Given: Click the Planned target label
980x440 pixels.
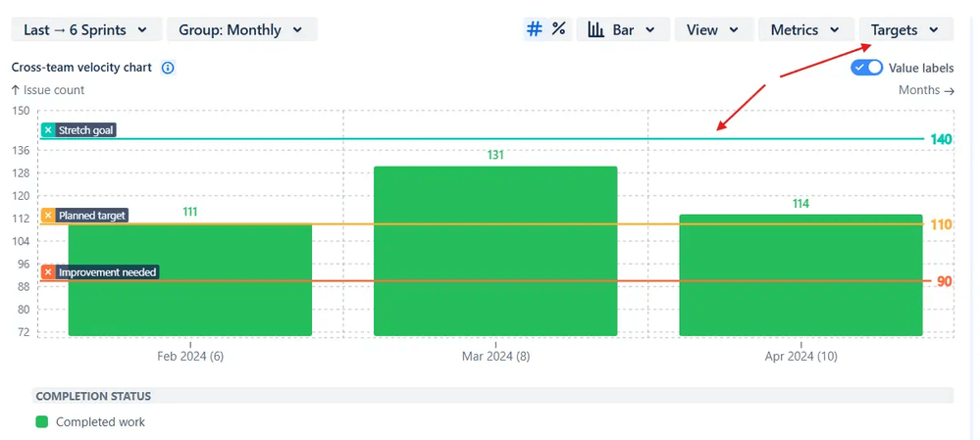Looking at the screenshot, I should coord(92,216).
